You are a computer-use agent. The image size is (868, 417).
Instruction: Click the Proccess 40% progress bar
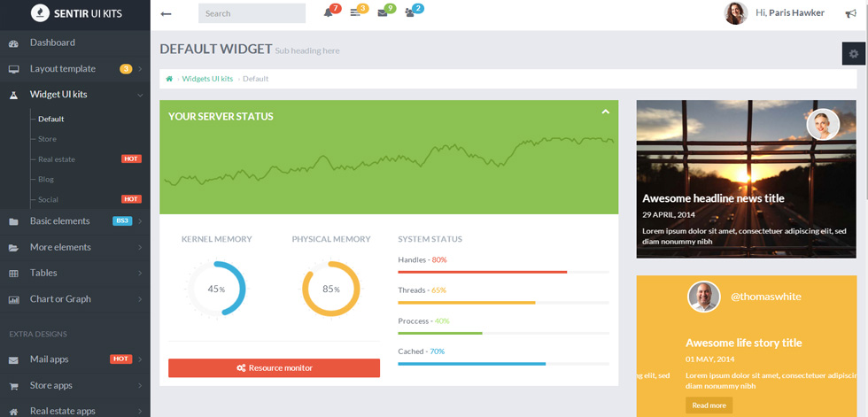coord(503,333)
